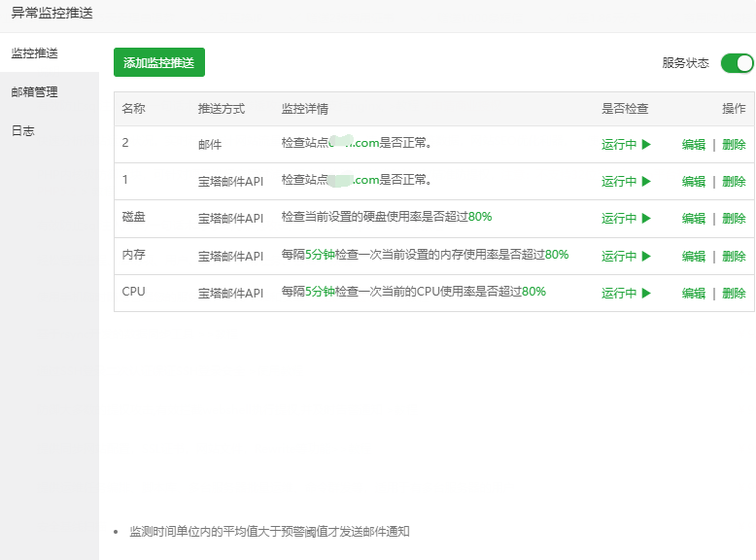Toggle 运行中 status for CPU monitor

[619, 293]
